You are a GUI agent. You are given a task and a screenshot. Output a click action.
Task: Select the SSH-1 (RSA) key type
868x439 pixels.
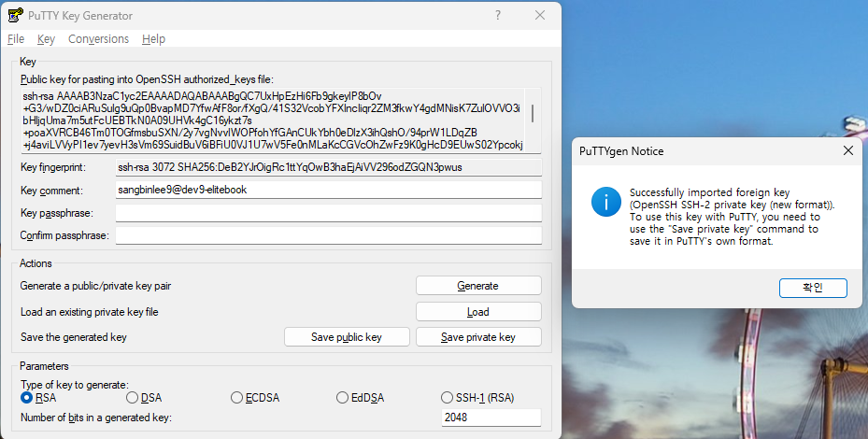477,398
